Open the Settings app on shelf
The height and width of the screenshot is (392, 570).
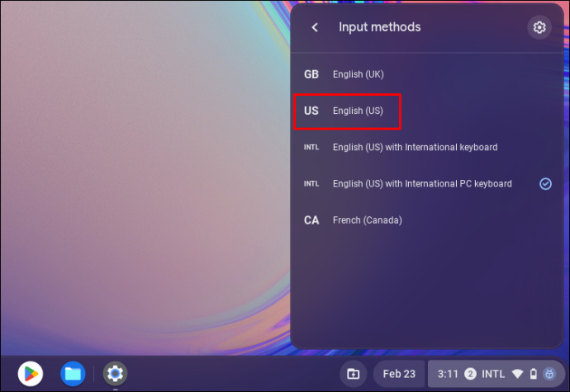(115, 374)
